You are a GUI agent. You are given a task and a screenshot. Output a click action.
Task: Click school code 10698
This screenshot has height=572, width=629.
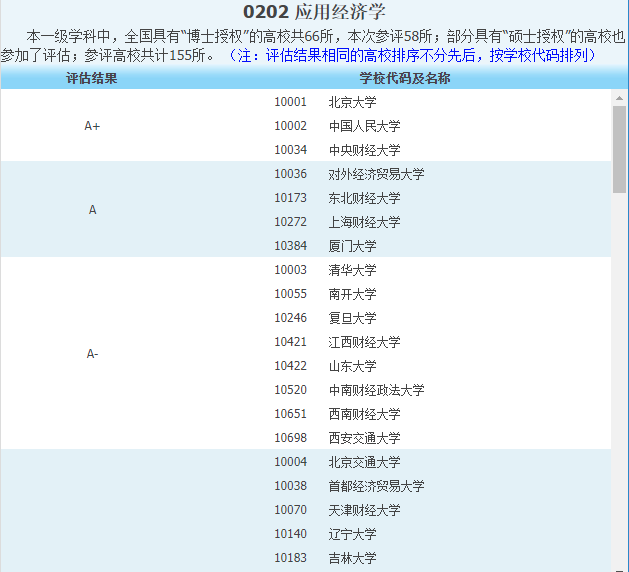[x=290, y=438]
